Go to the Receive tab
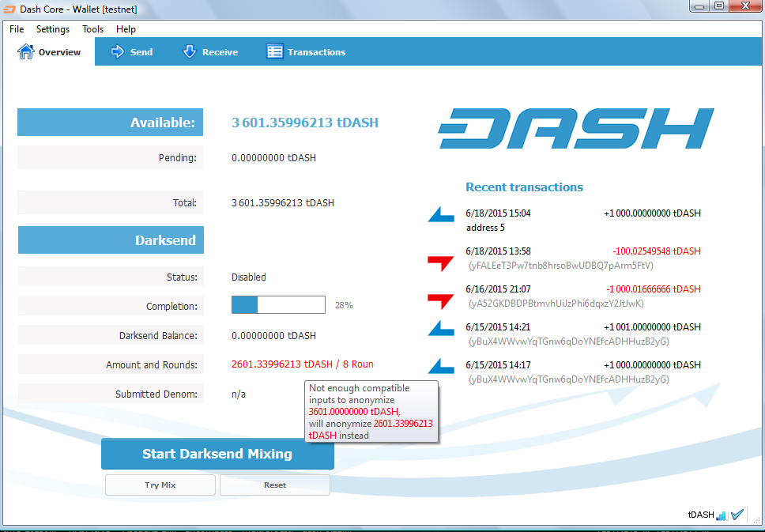This screenshot has height=532, width=765. click(x=209, y=51)
